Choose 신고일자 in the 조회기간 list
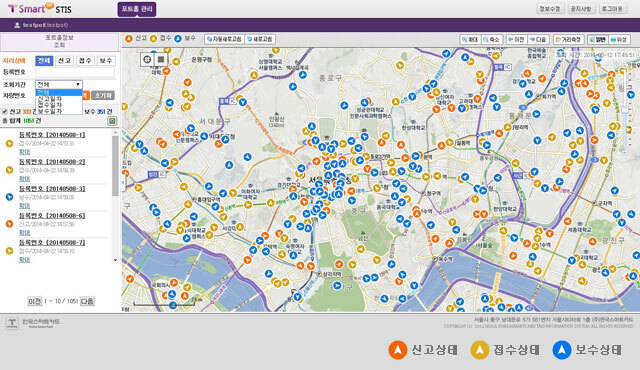This screenshot has height=370, width=640. coord(59,99)
